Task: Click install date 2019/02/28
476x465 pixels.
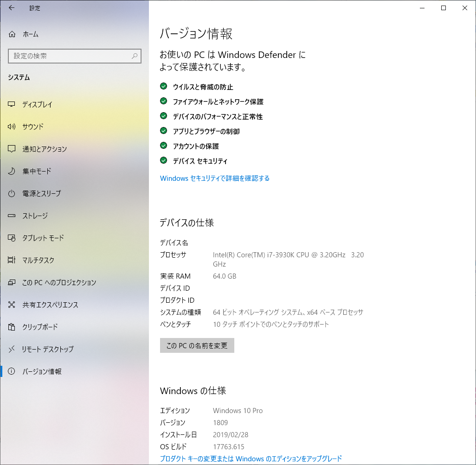Action: click(231, 435)
